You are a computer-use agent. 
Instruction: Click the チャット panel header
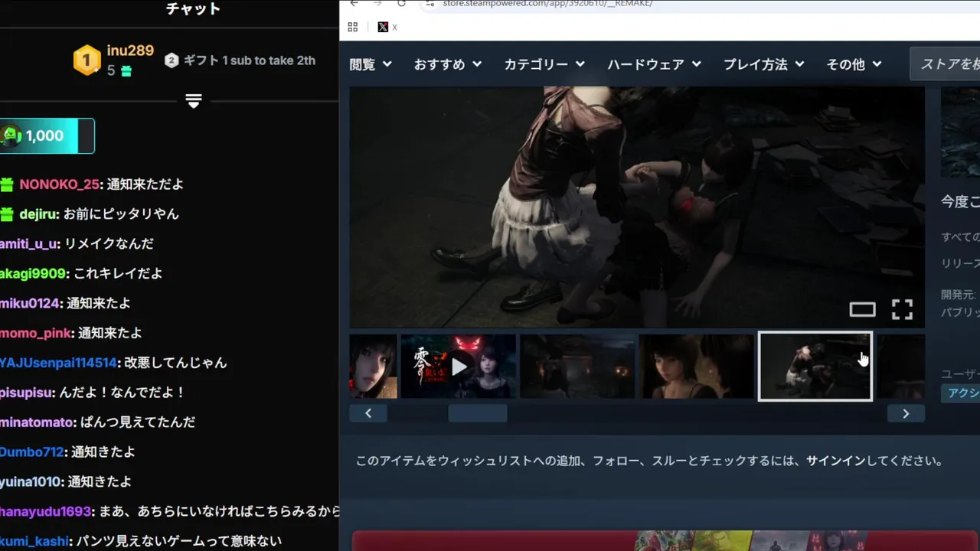click(x=194, y=9)
